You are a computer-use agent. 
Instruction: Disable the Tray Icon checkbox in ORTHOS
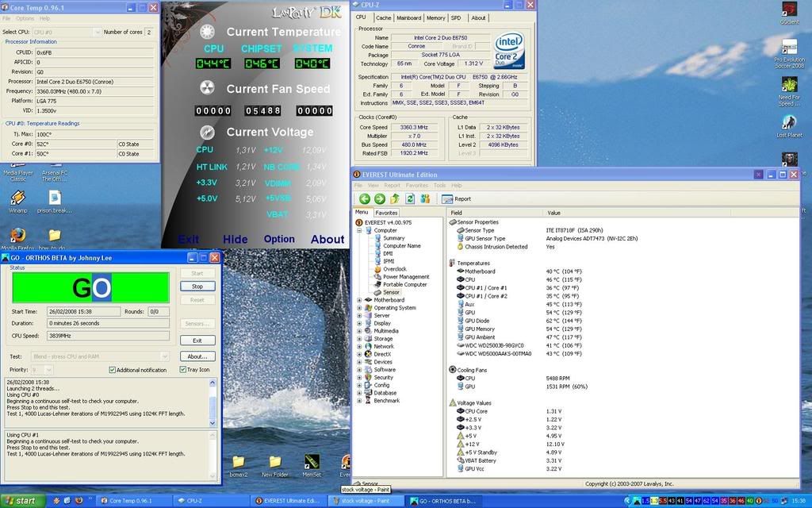[x=183, y=369]
